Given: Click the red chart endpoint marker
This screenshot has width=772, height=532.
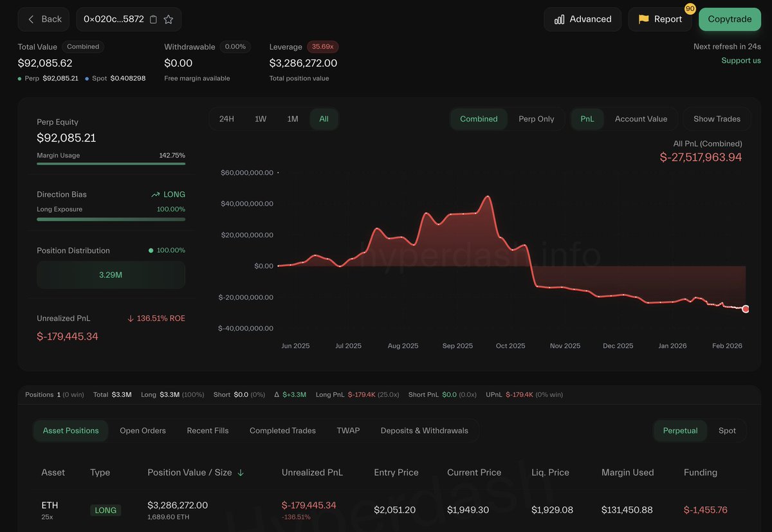Looking at the screenshot, I should (x=746, y=309).
